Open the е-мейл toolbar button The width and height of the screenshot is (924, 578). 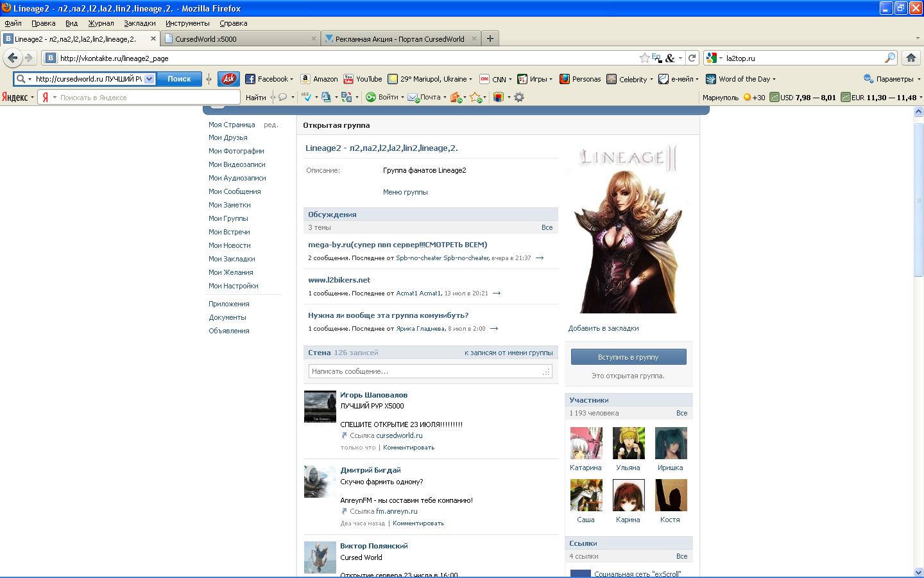click(678, 79)
